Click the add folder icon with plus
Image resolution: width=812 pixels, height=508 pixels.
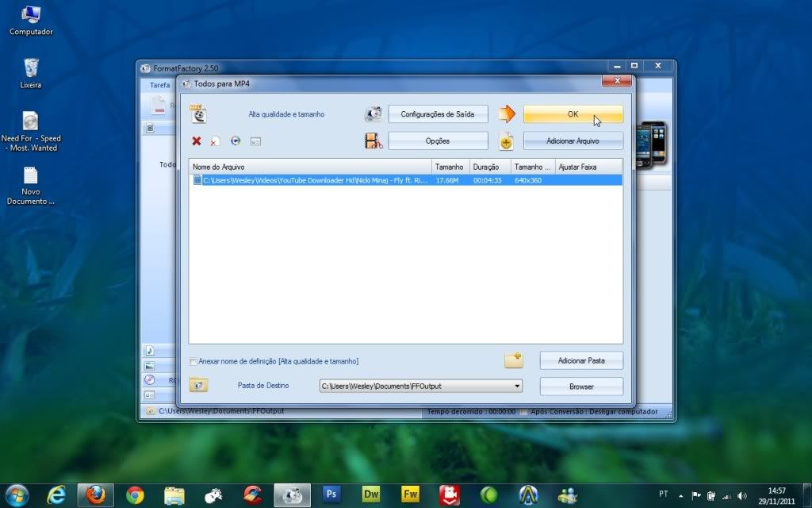click(514, 360)
